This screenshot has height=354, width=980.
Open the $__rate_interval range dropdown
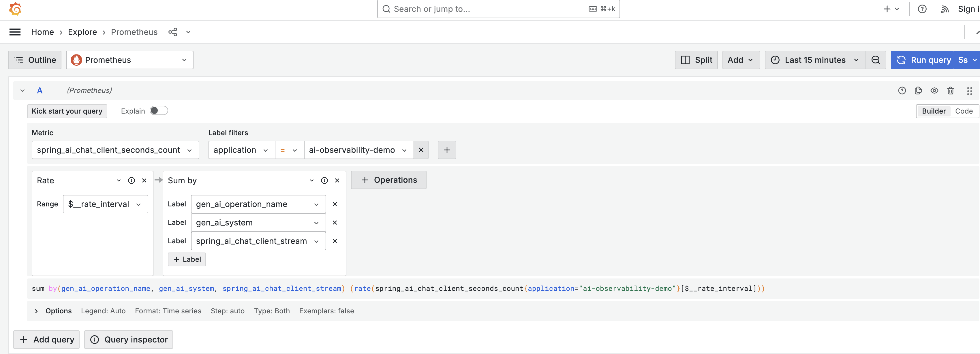[x=105, y=204]
